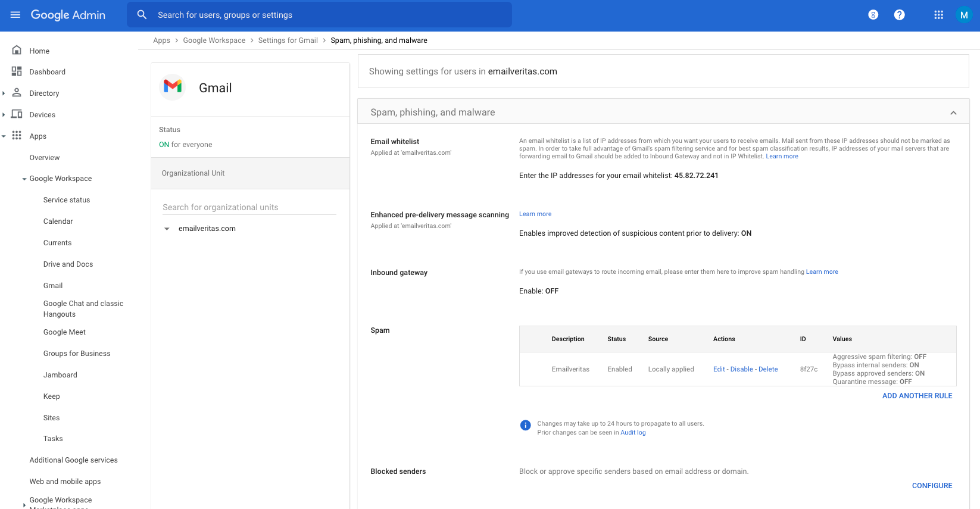Open the hourglass tasks icon in header
The width and height of the screenshot is (980, 509).
(x=873, y=15)
